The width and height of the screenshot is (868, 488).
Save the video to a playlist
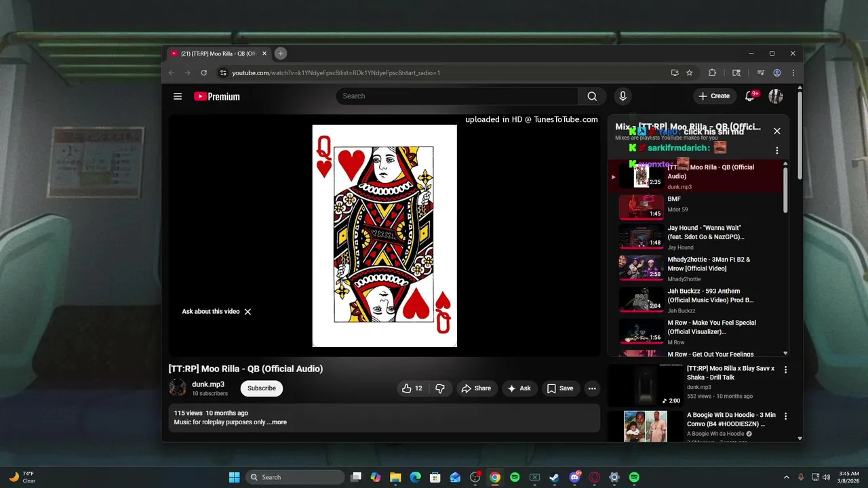point(560,388)
